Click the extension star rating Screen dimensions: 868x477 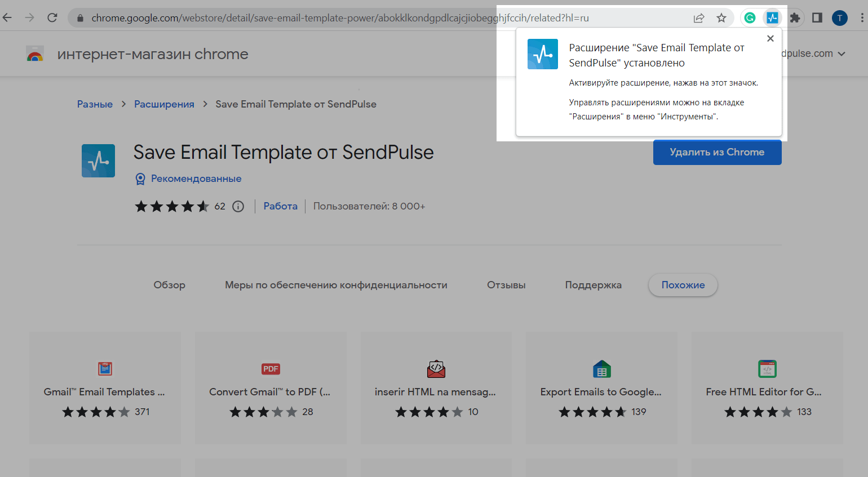coord(172,206)
